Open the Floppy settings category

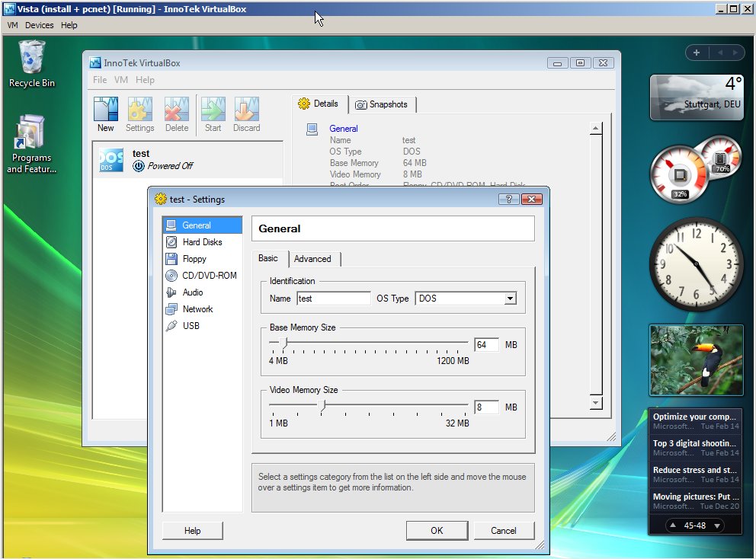(202, 259)
